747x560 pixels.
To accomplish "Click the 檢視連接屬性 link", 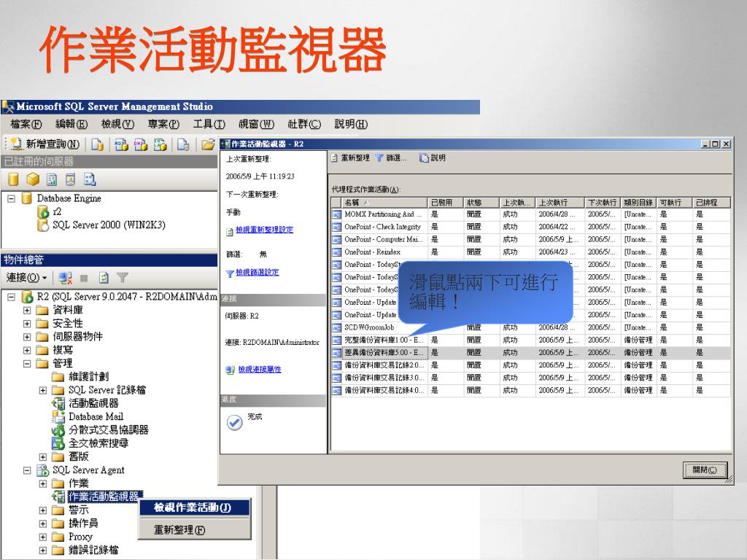I will [260, 370].
